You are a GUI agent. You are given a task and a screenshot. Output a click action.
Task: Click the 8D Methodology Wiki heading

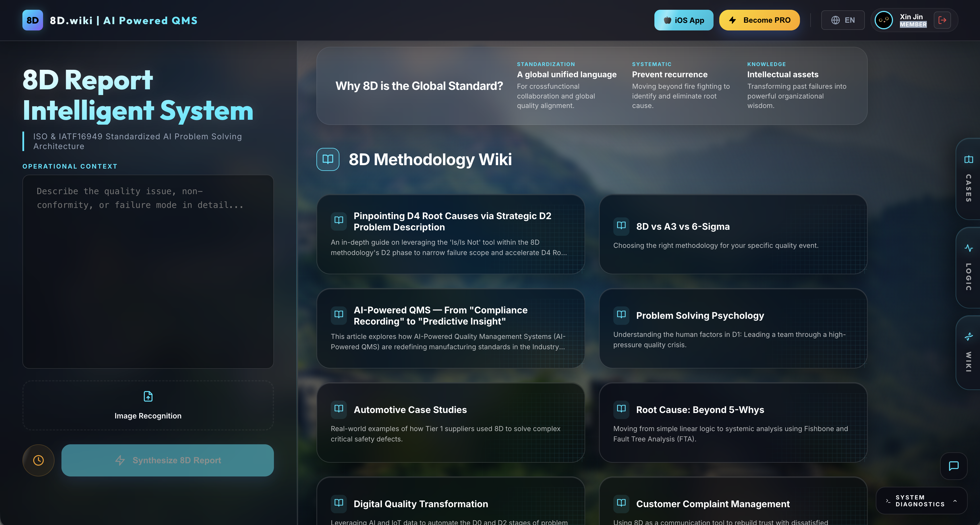430,159
